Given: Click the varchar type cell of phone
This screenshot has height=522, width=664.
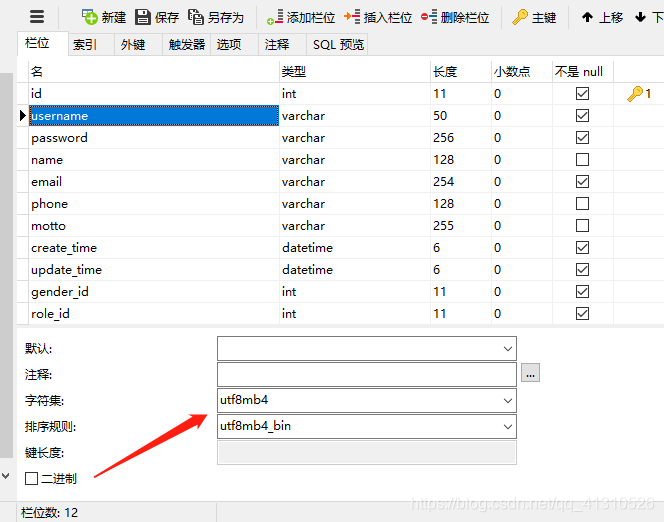Looking at the screenshot, I should point(355,204).
